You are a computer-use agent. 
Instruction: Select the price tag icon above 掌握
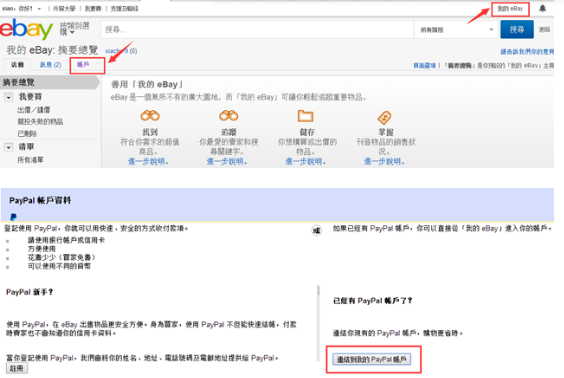click(384, 118)
